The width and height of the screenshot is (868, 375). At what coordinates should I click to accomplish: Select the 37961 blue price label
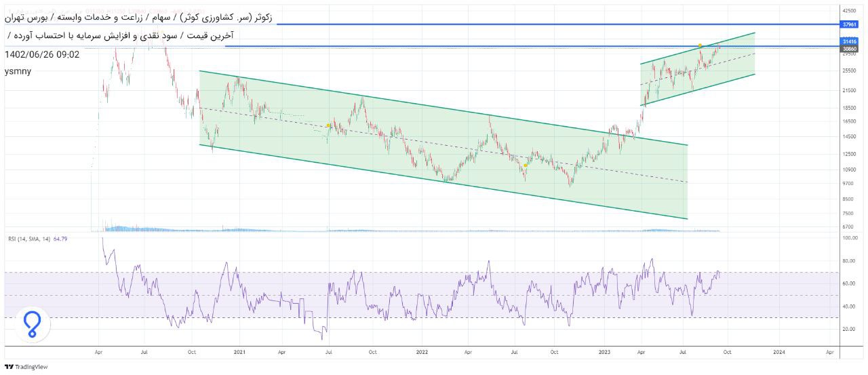point(849,24)
